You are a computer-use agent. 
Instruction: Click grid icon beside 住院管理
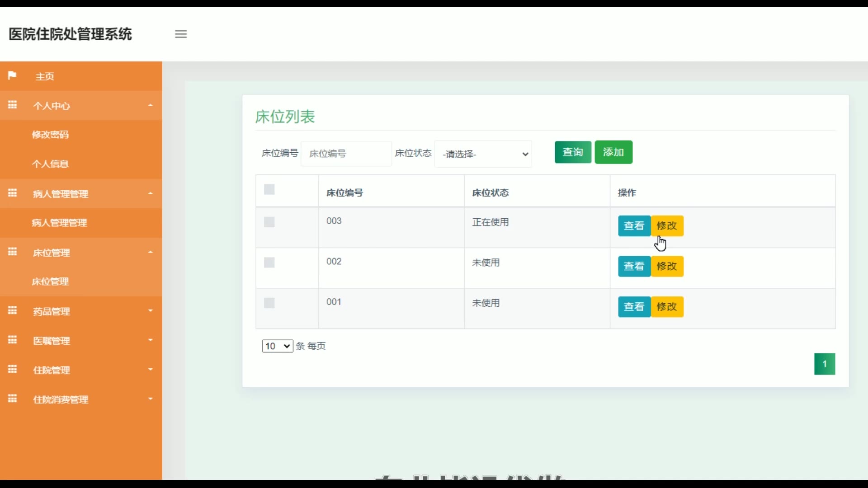click(x=12, y=369)
